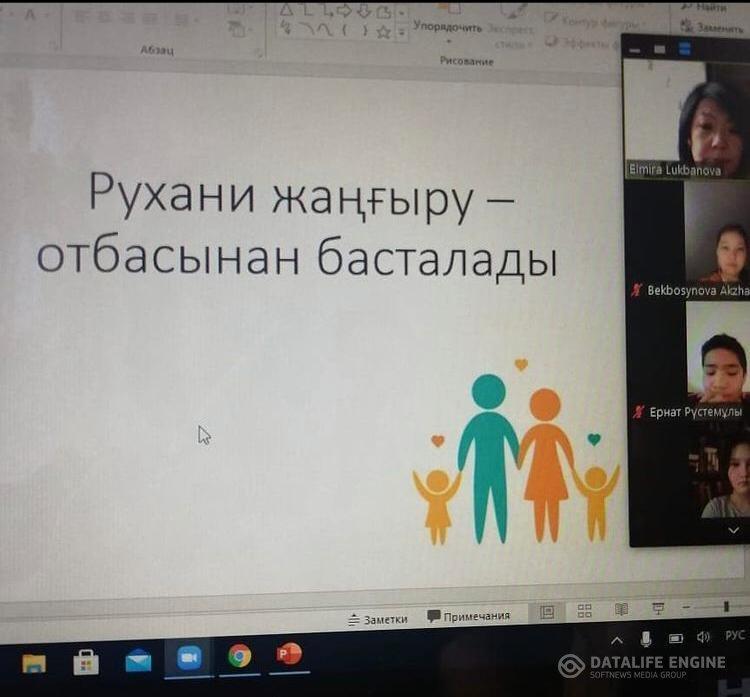Select the curve shape in gallery
This screenshot has height=697, width=750.
click(326, 31)
